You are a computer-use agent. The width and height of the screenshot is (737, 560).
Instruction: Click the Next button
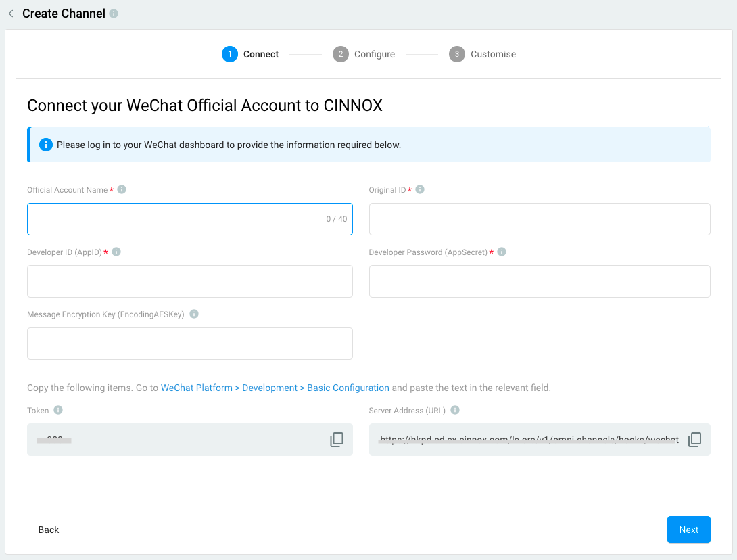pyautogui.click(x=688, y=530)
